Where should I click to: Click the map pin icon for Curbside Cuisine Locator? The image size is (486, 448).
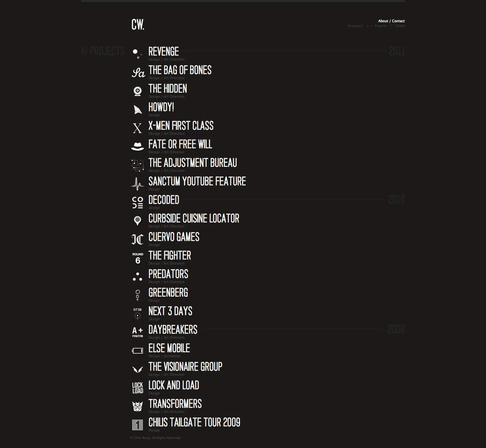click(x=137, y=220)
